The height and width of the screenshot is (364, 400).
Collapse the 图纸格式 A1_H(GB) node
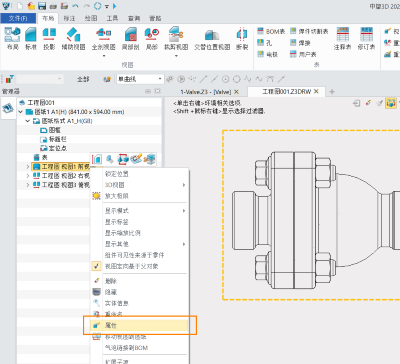(x=28, y=121)
